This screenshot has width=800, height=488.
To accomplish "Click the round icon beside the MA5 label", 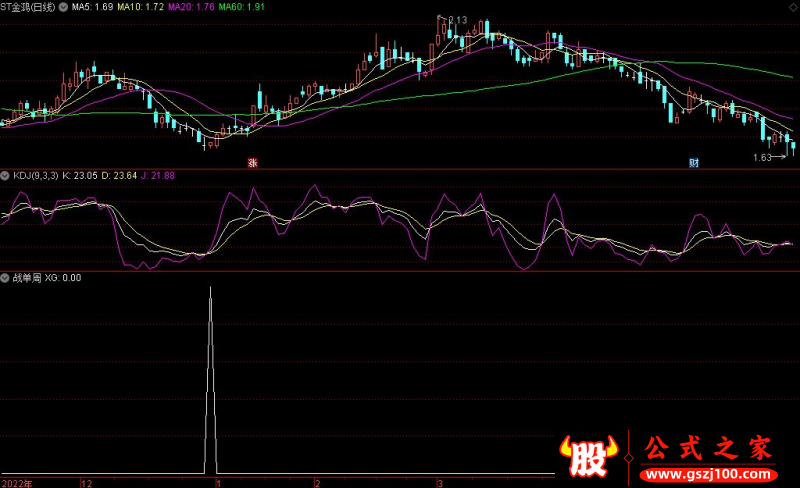I will tap(64, 7).
